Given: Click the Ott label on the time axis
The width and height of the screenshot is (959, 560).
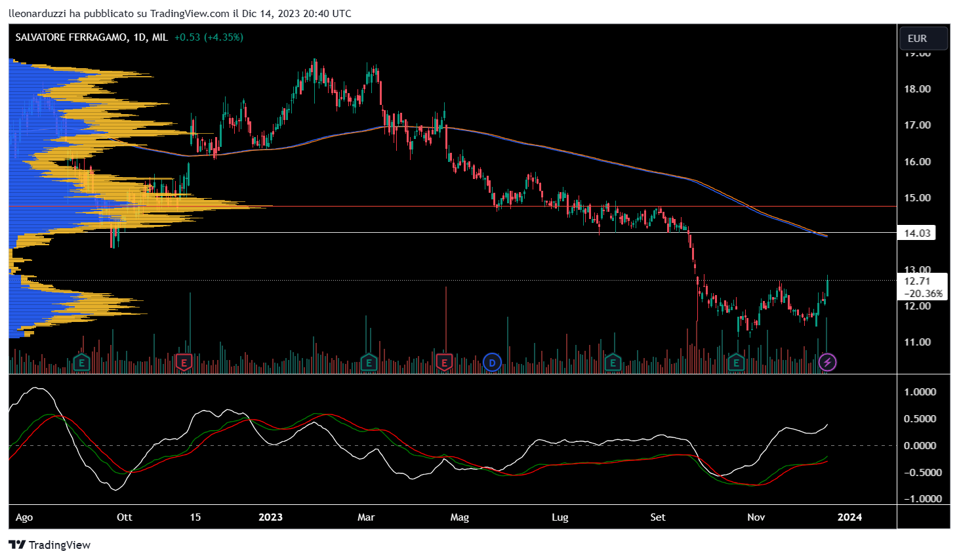Looking at the screenshot, I should pyautogui.click(x=124, y=517).
